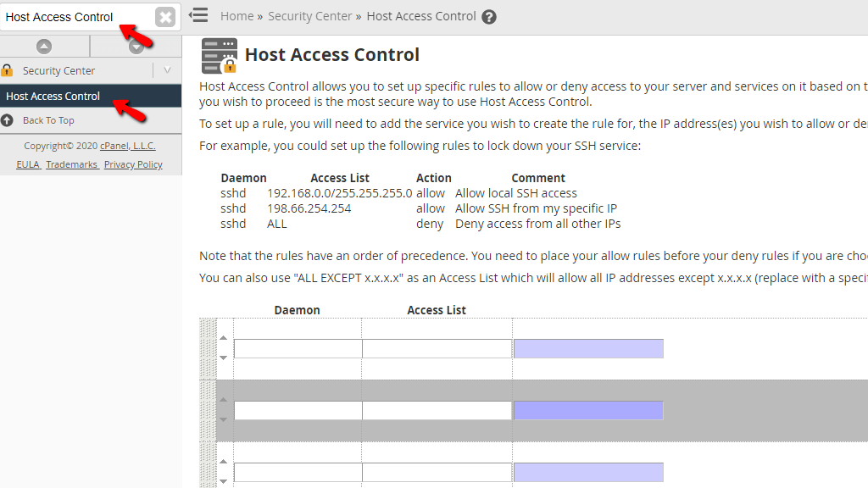Clear the search box with the X icon
Viewport: 868px width, 488px height.
164,15
